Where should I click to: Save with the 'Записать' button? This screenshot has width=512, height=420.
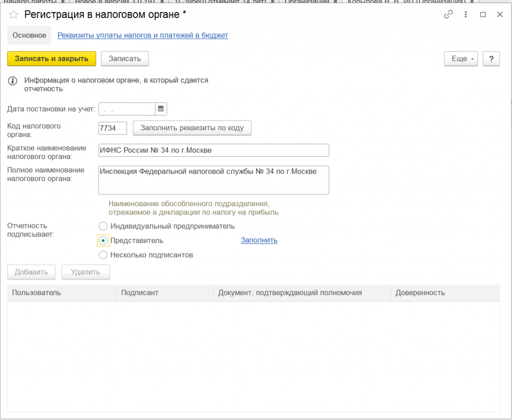click(x=124, y=59)
